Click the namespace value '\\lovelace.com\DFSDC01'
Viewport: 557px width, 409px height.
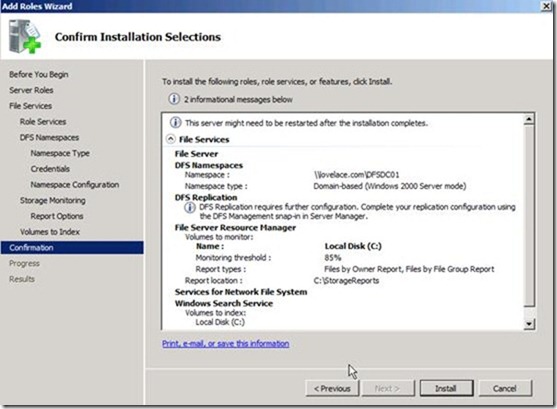[x=357, y=175]
